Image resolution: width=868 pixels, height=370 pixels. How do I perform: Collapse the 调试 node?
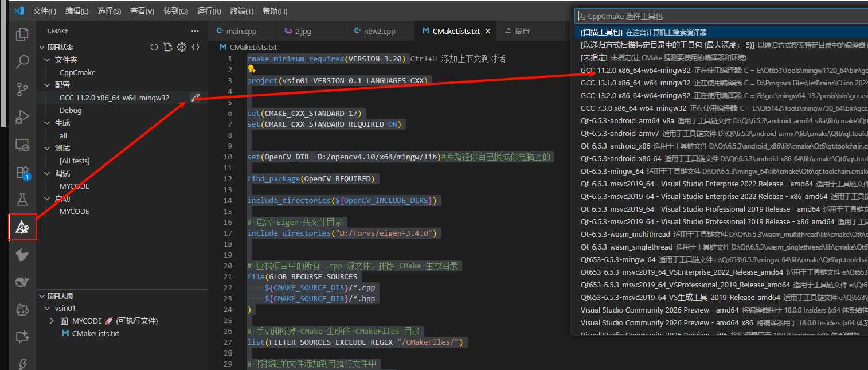(x=47, y=173)
